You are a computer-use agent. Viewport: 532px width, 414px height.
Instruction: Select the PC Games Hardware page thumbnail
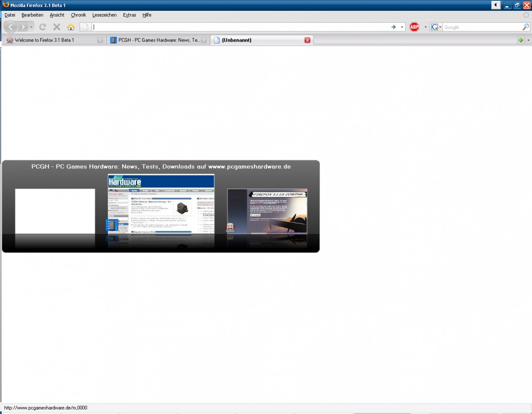tap(161, 204)
